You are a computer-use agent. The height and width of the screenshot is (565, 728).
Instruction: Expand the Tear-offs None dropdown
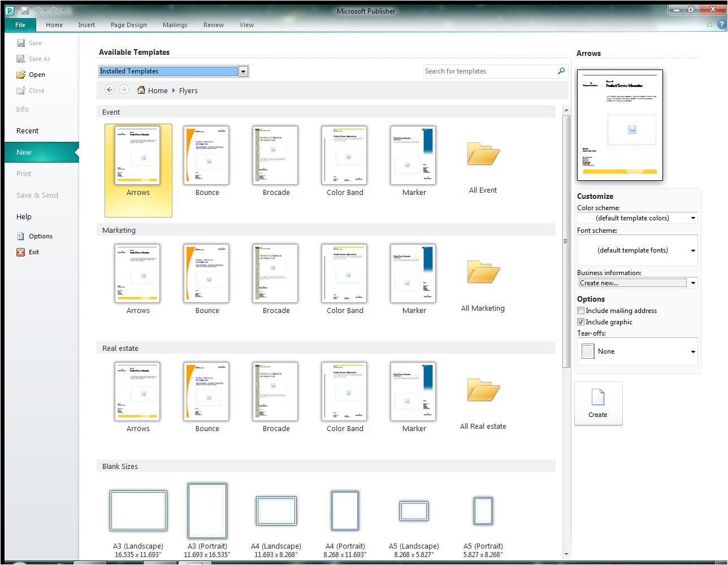click(x=693, y=352)
